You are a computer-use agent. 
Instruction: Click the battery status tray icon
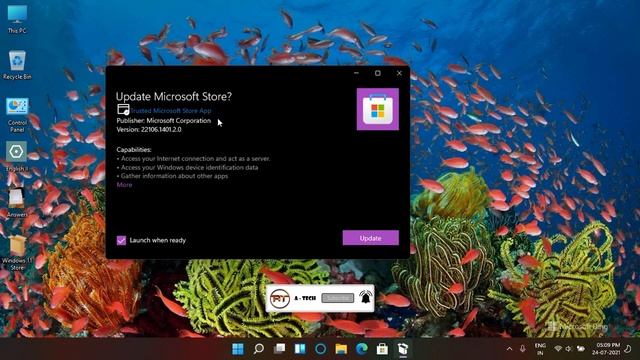coord(580,349)
